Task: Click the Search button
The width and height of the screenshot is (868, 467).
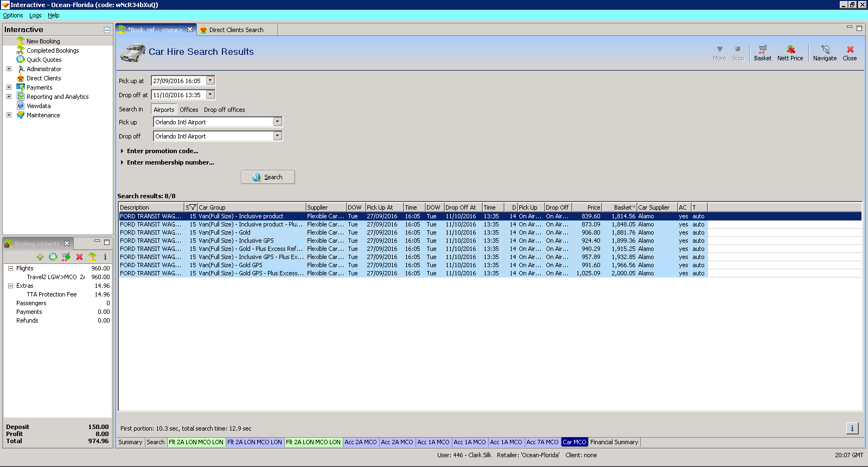Action: point(268,177)
